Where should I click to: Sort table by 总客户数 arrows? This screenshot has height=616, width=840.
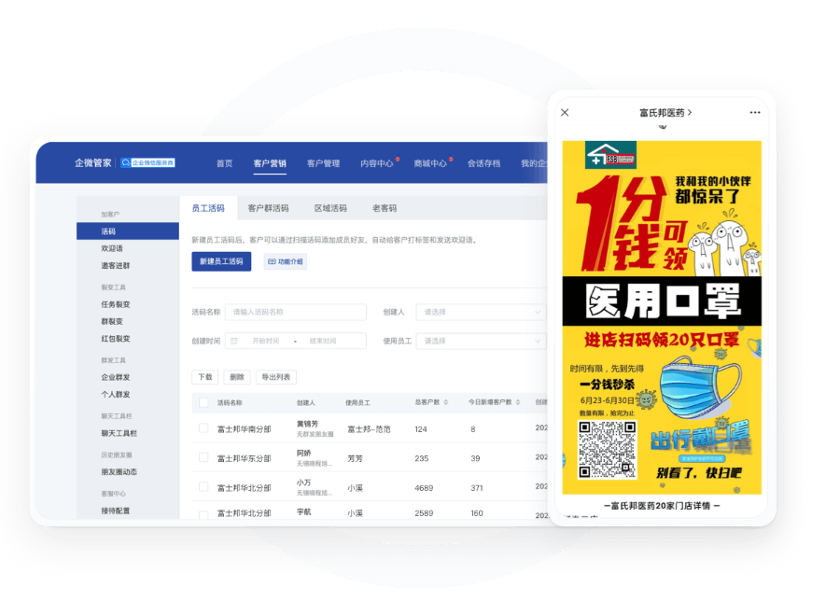[x=446, y=402]
